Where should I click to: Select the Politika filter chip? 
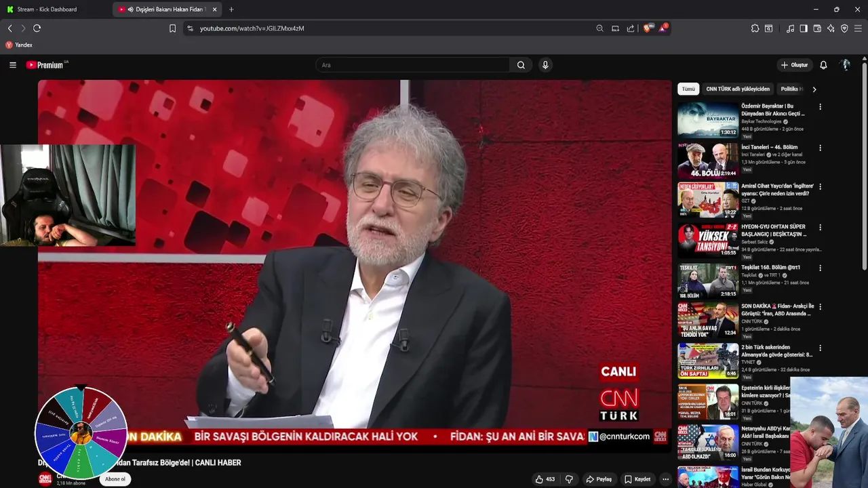[x=791, y=89]
